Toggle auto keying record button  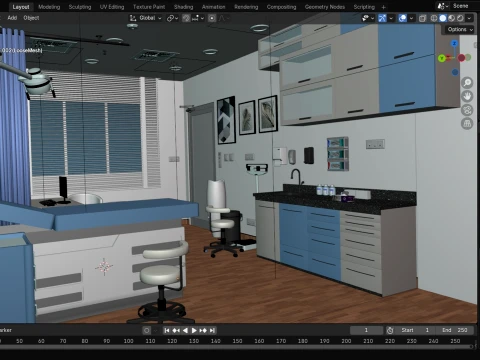pyautogui.click(x=146, y=330)
